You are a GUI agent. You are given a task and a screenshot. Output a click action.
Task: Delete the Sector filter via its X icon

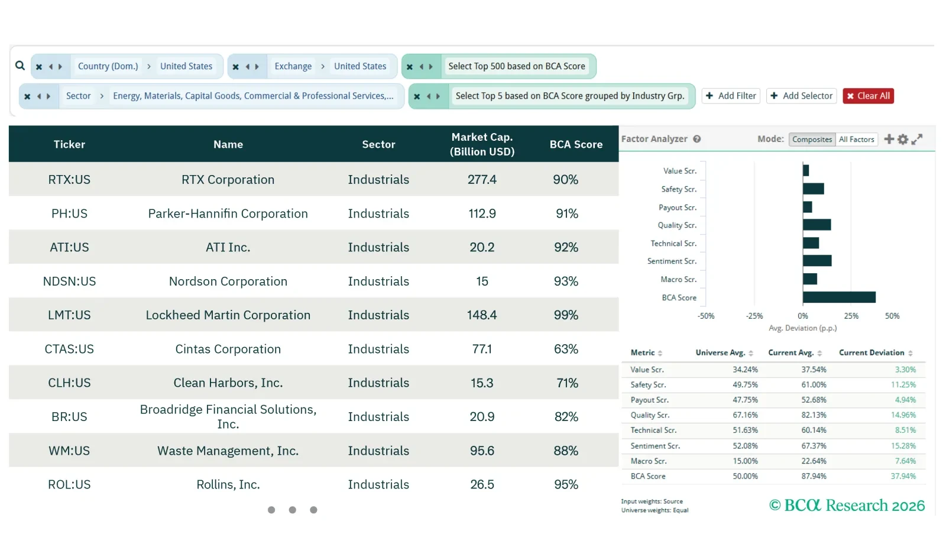27,96
